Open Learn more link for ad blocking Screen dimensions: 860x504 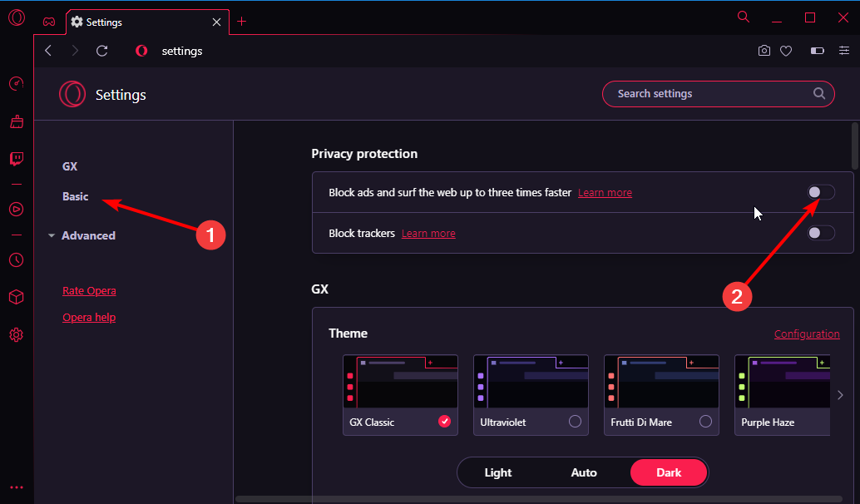[x=605, y=192]
